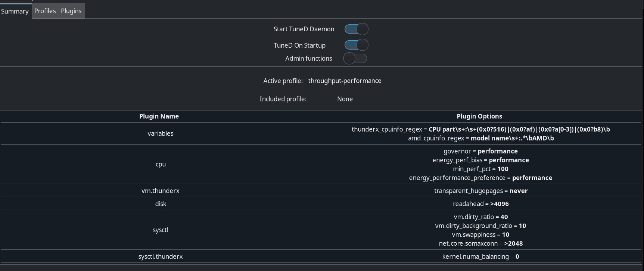Select the sysctl.thunderx plugin entry
The height and width of the screenshot is (271, 644).
tap(161, 256)
